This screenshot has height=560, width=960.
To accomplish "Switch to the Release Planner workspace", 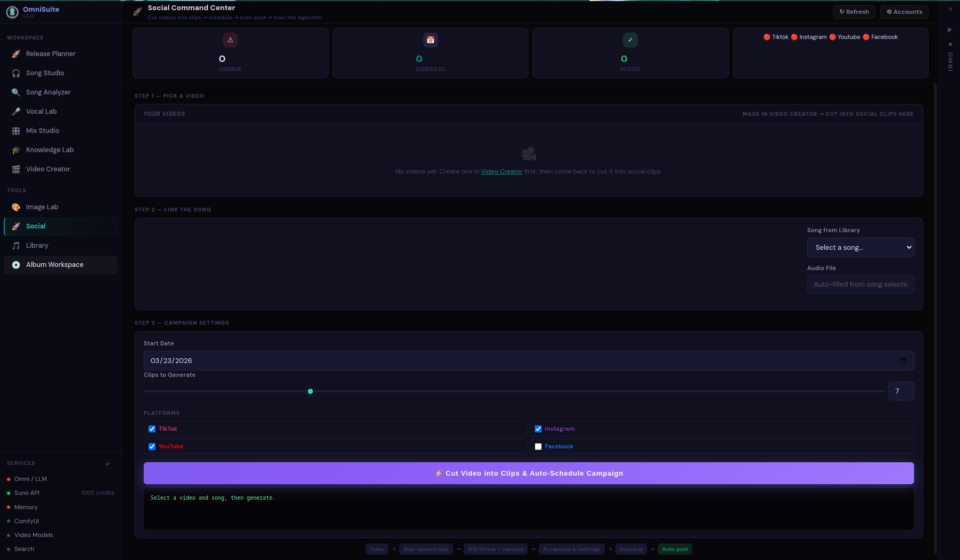I will pyautogui.click(x=51, y=53).
